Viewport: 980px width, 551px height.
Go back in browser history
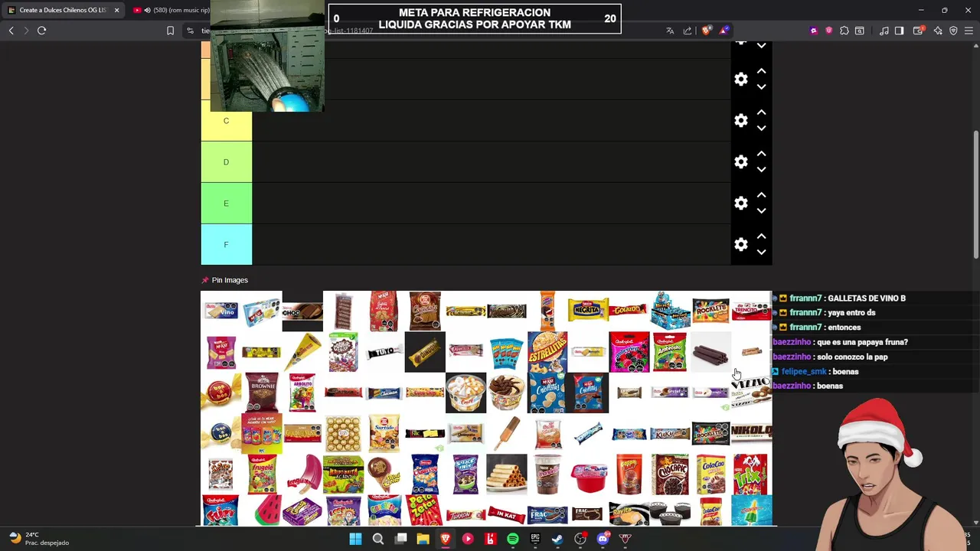point(11,31)
